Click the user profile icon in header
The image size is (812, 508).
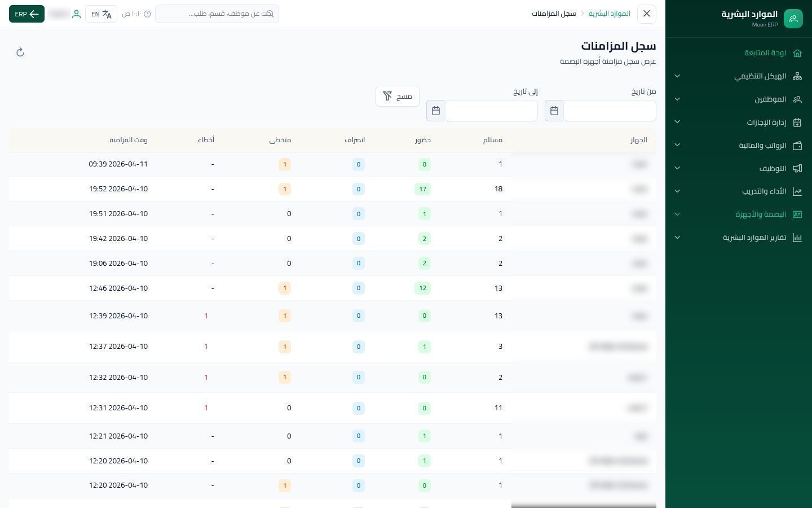(x=76, y=14)
